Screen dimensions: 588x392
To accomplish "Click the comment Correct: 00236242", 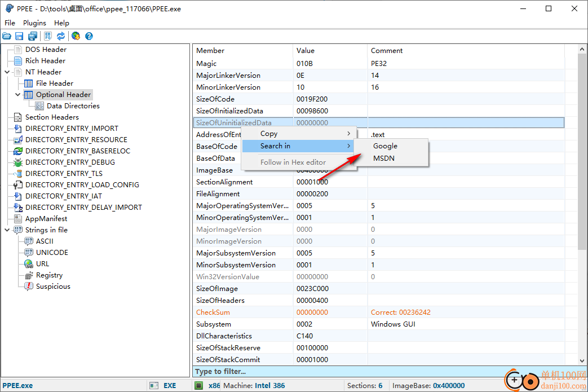I will [400, 312].
